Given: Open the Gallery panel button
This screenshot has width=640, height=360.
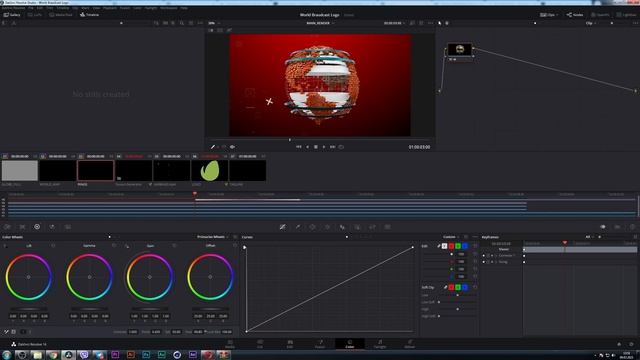Looking at the screenshot, I should tap(12, 15).
